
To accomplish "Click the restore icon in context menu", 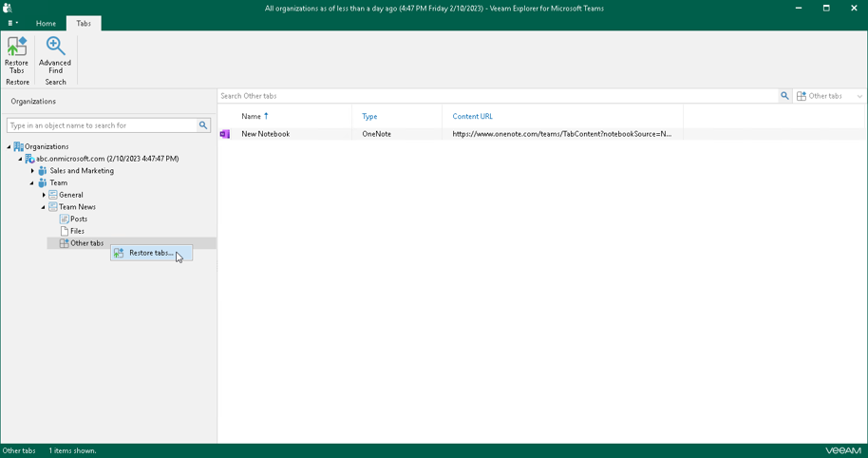I will point(119,253).
